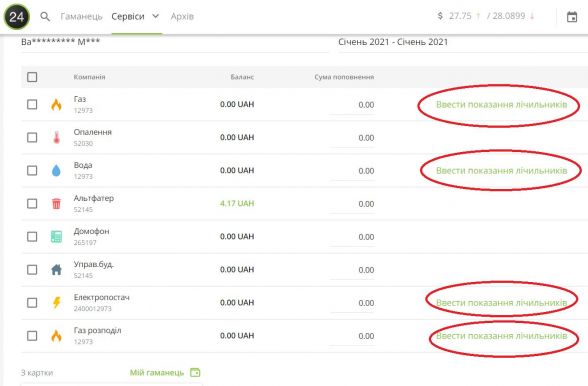The height and width of the screenshot is (386, 588).
Task: Enter meter readings for Газ 12973
Action: tap(501, 105)
